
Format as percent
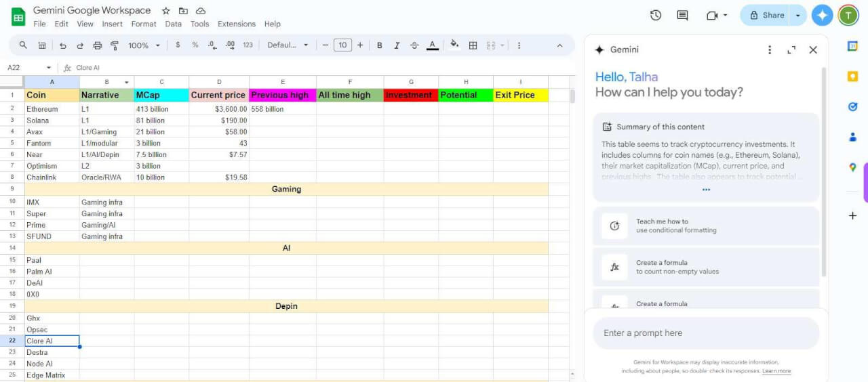coord(195,45)
